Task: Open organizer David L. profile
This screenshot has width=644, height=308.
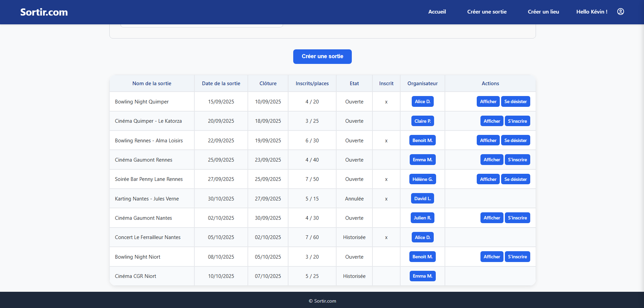Action: pos(422,198)
